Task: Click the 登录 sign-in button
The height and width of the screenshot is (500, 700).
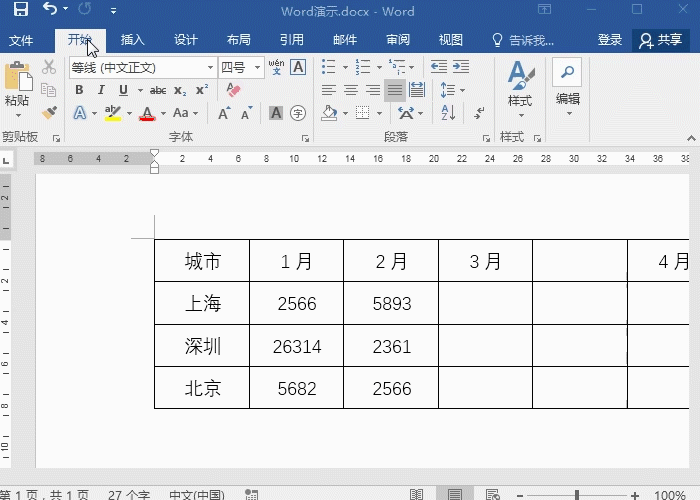Action: click(610, 40)
